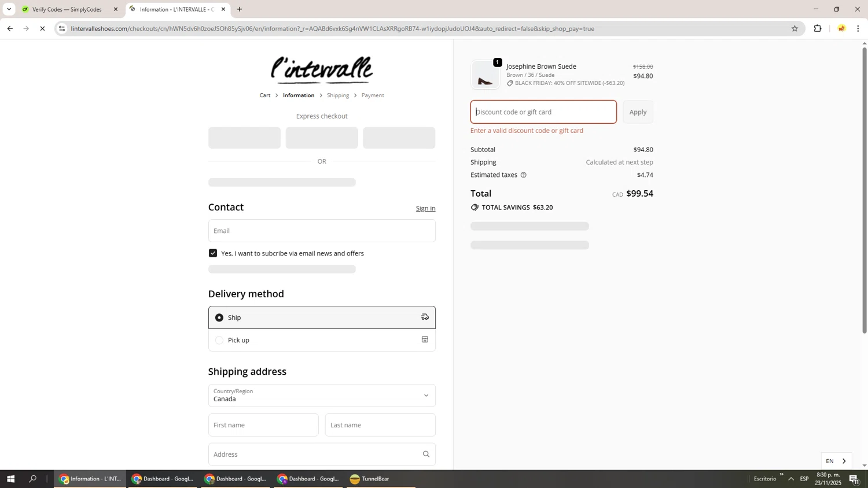The image size is (868, 488).
Task: Open new tab with plus icon
Action: (240, 9)
